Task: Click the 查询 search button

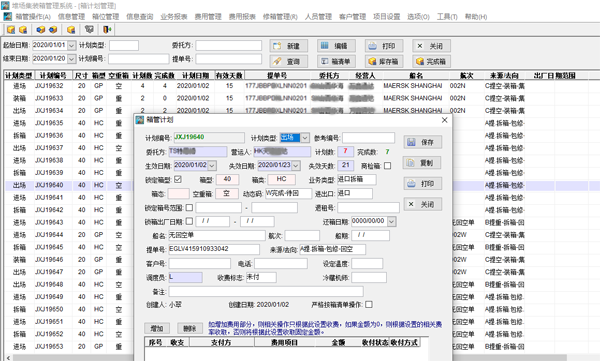Action: (x=289, y=61)
